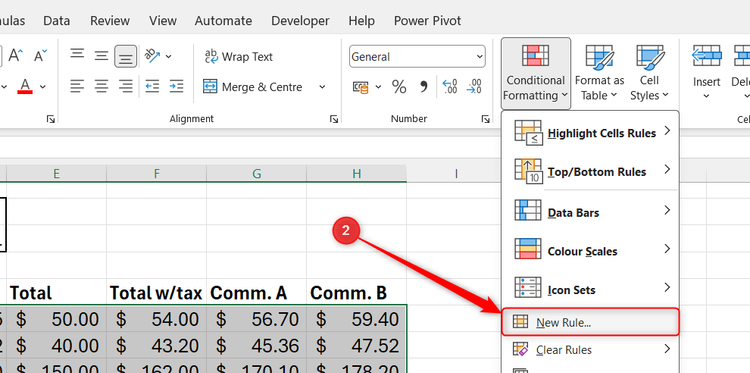The width and height of the screenshot is (750, 373).
Task: Click the Conditional Formatting button
Action: (536, 73)
